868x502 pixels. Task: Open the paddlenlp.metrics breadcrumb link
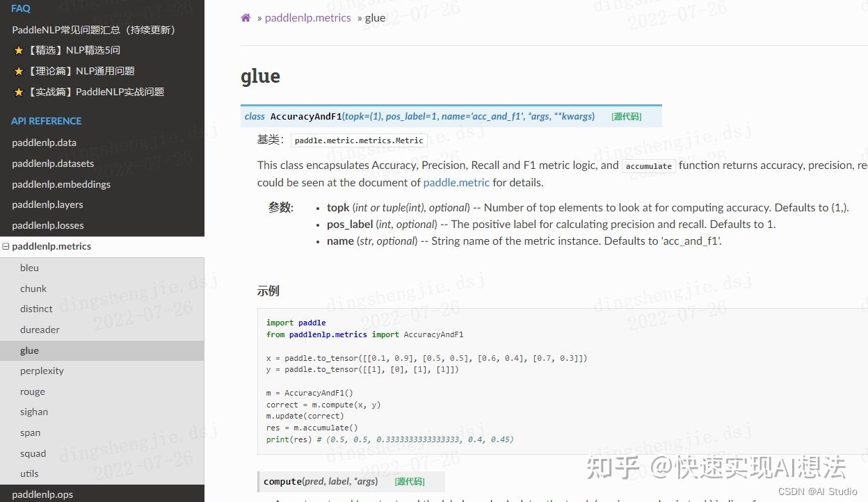307,17
